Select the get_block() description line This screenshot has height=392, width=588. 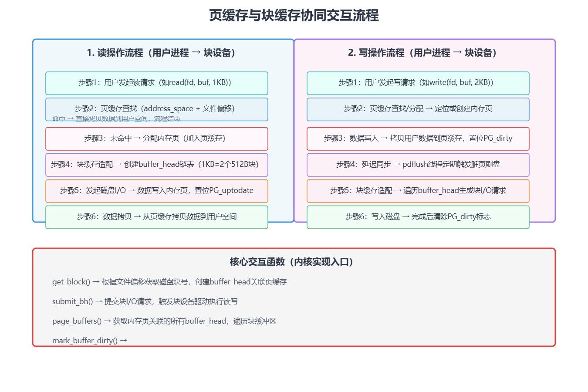pyautogui.click(x=169, y=282)
